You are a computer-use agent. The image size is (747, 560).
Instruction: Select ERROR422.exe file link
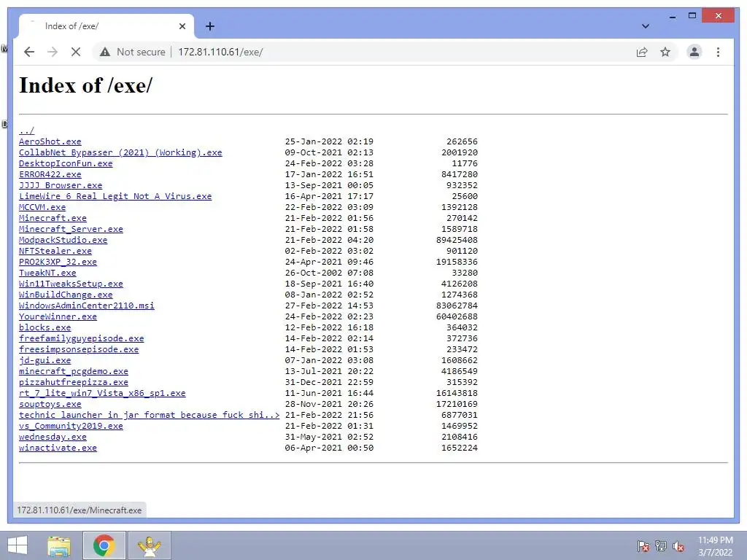(50, 174)
